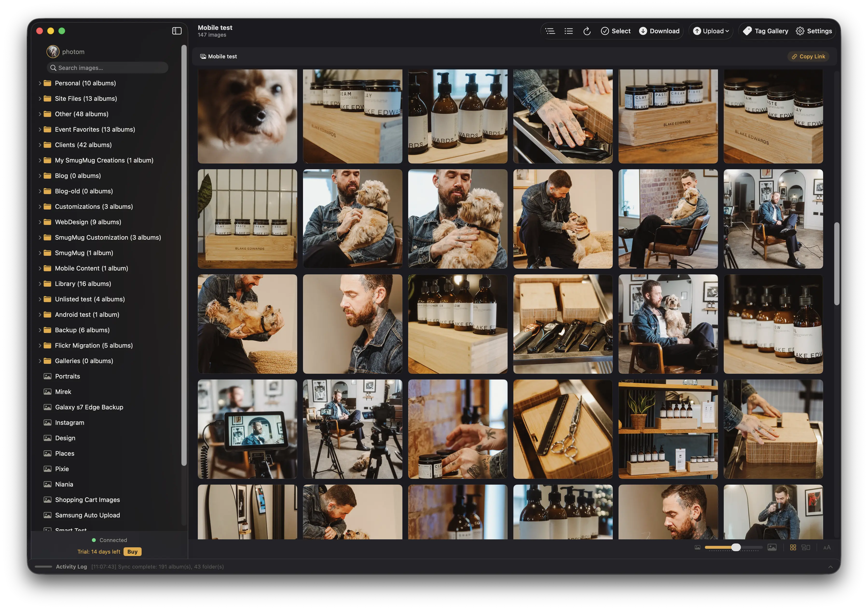Collapse the sidebar with the panel icon
Image resolution: width=868 pixels, height=610 pixels.
177,31
